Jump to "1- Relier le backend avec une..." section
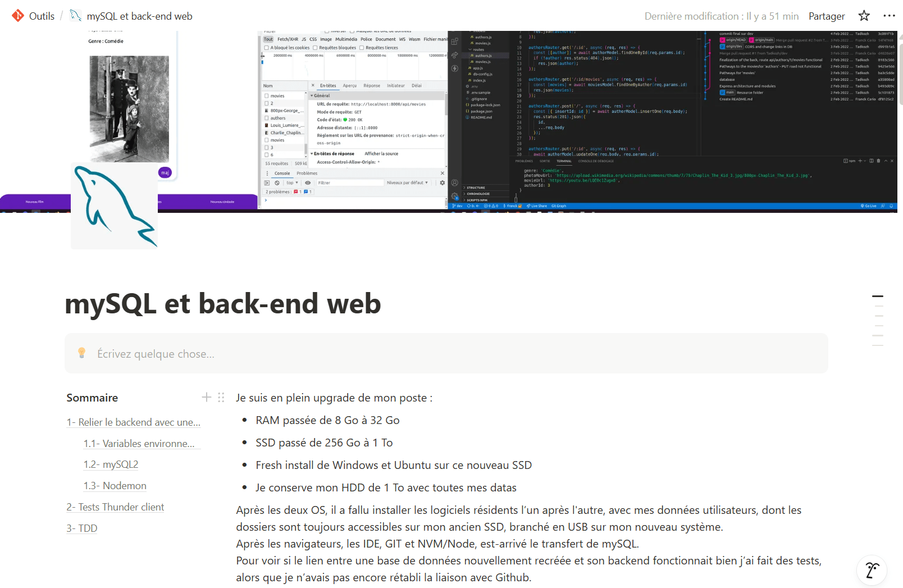The image size is (903, 588). [x=133, y=422]
